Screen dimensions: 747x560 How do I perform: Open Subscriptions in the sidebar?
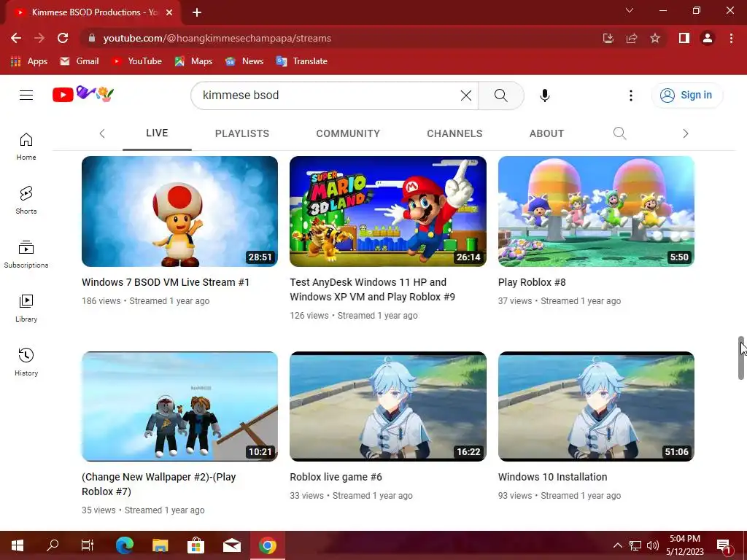click(26, 254)
